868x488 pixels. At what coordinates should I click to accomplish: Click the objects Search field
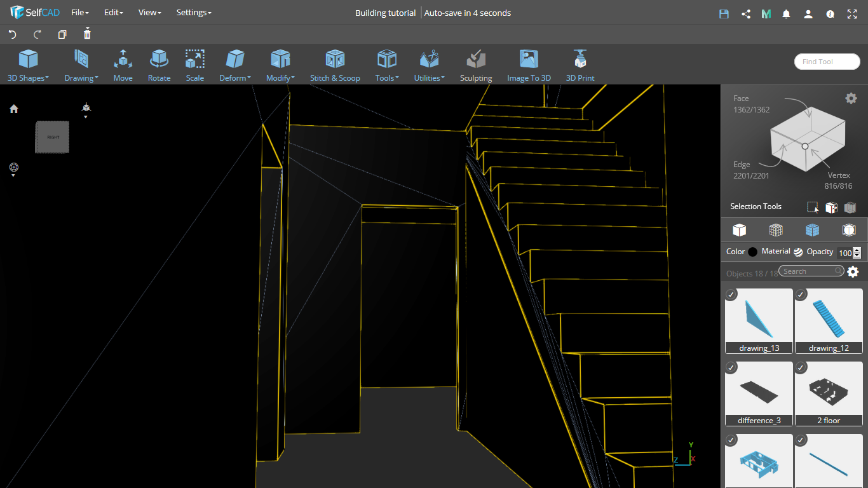(811, 271)
